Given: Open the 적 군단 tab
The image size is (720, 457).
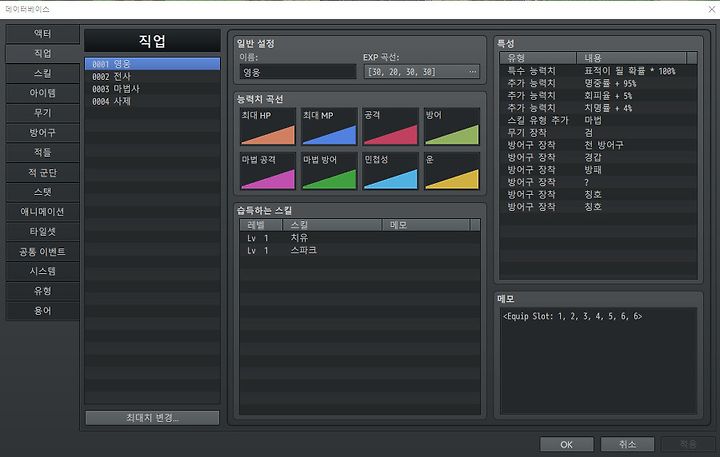Looking at the screenshot, I should (42, 173).
